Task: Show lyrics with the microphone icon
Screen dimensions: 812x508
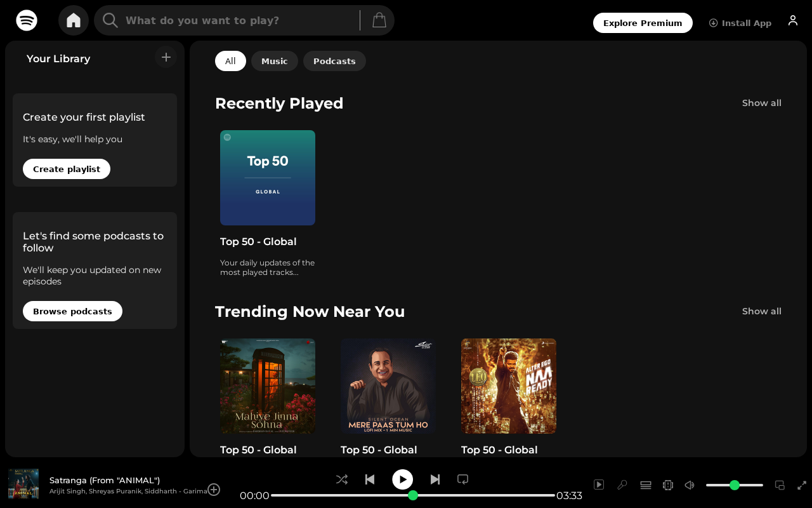Action: tap(622, 485)
